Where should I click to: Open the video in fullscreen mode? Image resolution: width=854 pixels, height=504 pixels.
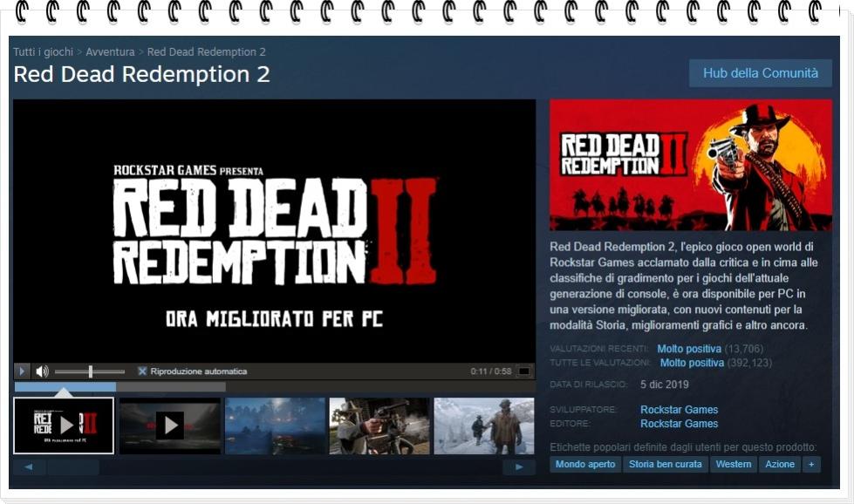click(523, 371)
